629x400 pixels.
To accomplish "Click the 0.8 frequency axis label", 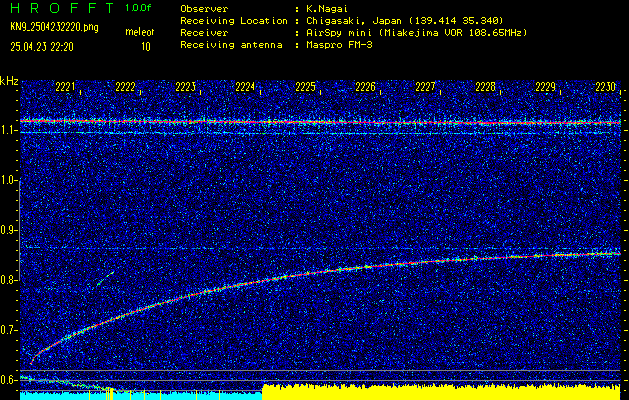I will [x=9, y=280].
